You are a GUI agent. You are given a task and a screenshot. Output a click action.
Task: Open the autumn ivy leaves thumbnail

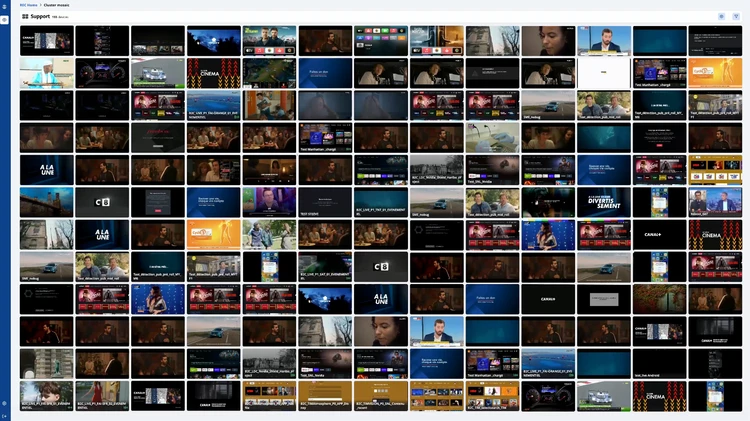[x=659, y=299]
